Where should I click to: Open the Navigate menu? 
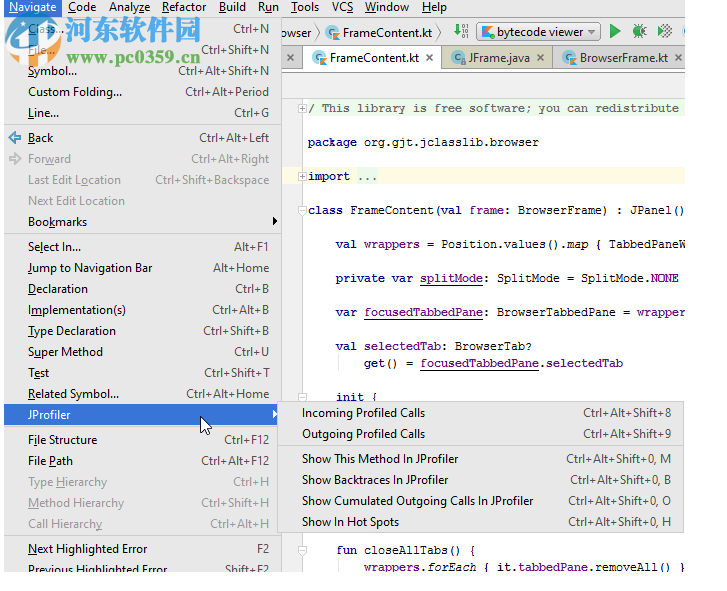(32, 7)
